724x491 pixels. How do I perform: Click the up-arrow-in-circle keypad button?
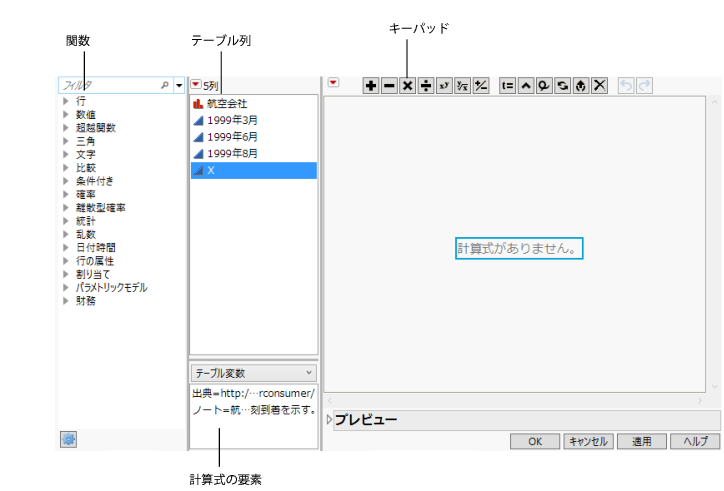pyautogui.click(x=581, y=85)
